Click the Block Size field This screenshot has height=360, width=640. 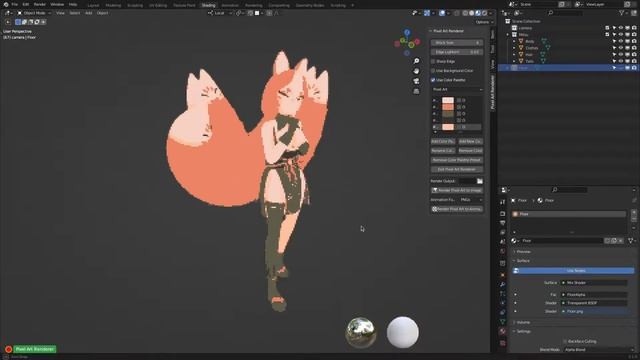[457, 42]
